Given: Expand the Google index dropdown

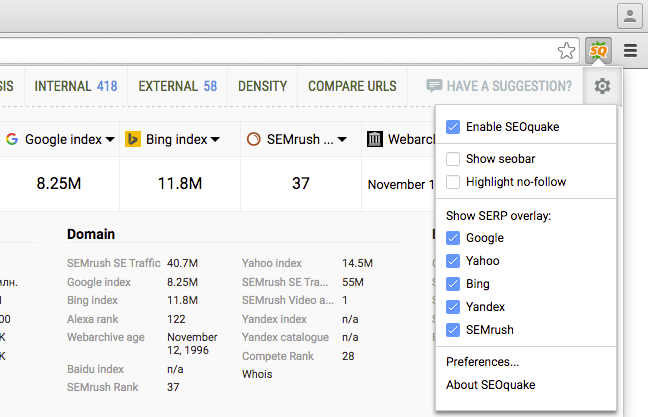Looking at the screenshot, I should pyautogui.click(x=109, y=139).
